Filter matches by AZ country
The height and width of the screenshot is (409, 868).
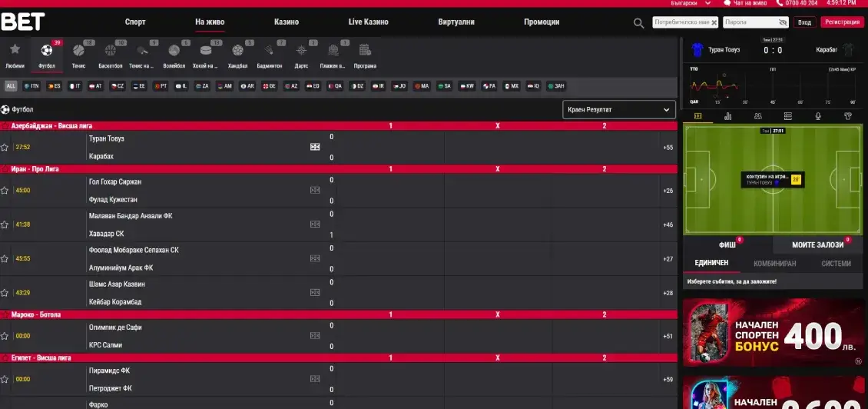[290, 86]
